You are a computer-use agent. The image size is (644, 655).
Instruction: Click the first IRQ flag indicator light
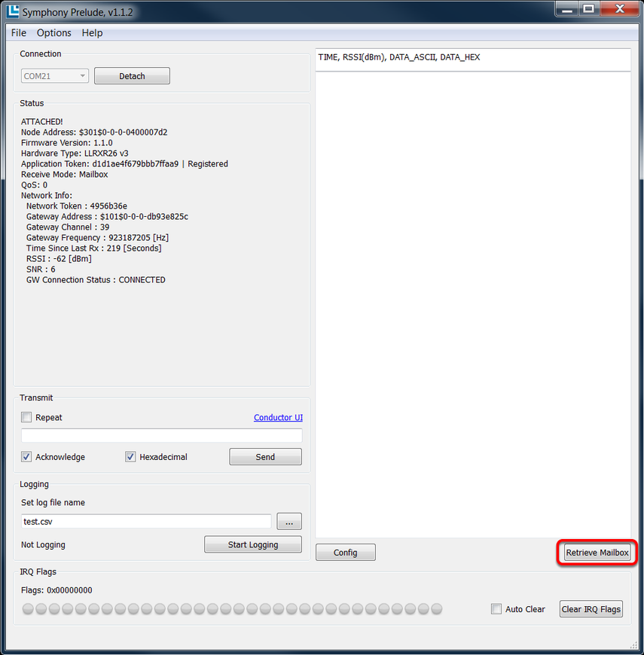tap(29, 608)
